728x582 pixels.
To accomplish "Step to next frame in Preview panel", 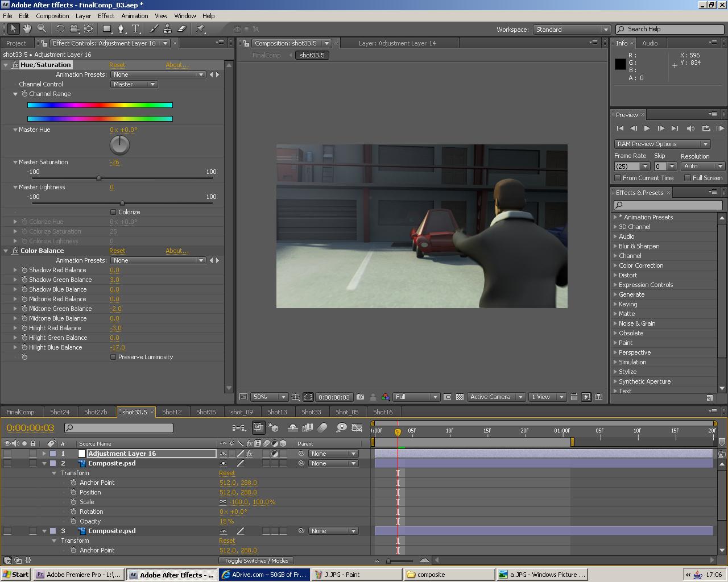I will (x=661, y=128).
